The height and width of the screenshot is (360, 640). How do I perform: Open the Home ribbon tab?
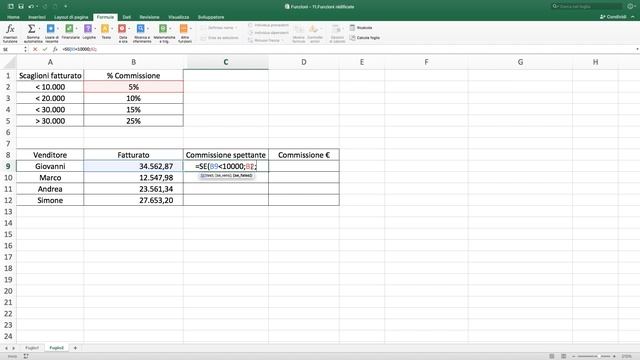tap(13, 17)
